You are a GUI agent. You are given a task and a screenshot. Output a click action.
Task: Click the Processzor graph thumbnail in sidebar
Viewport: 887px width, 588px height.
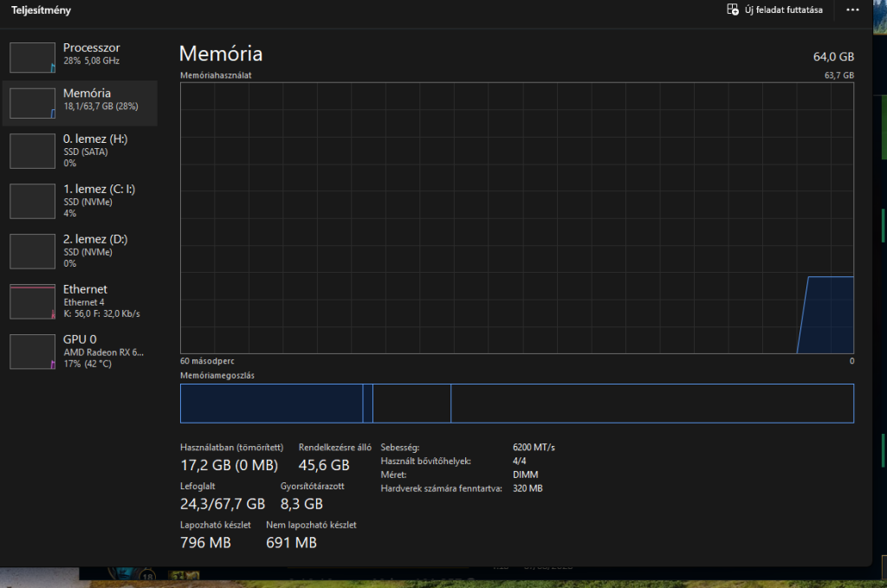click(x=32, y=56)
